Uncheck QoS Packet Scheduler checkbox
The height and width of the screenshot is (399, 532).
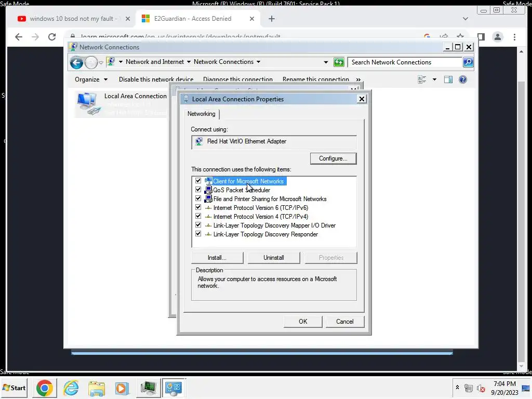198,190
